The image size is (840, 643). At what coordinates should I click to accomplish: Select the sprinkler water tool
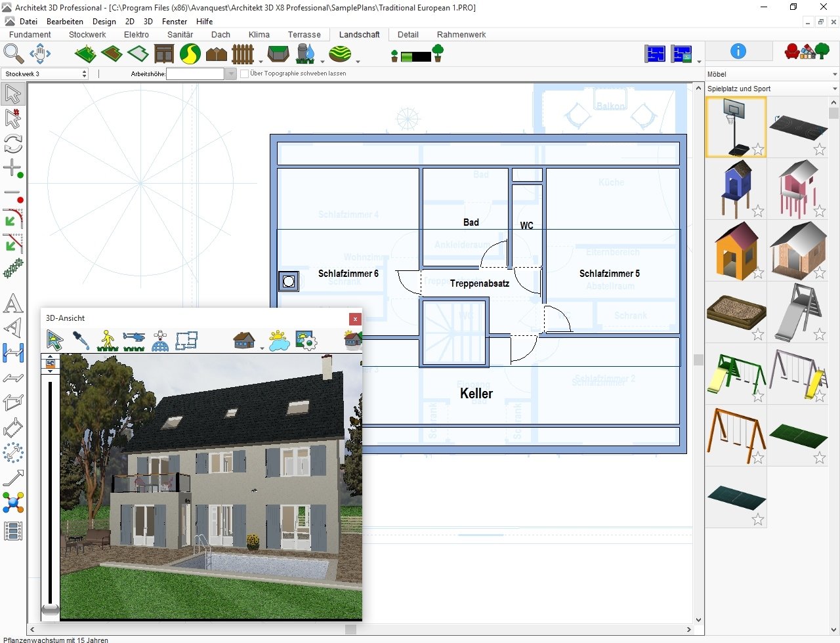click(306, 53)
